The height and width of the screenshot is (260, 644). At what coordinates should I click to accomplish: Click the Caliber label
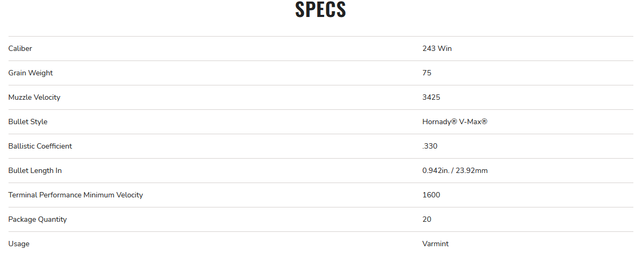click(20, 48)
